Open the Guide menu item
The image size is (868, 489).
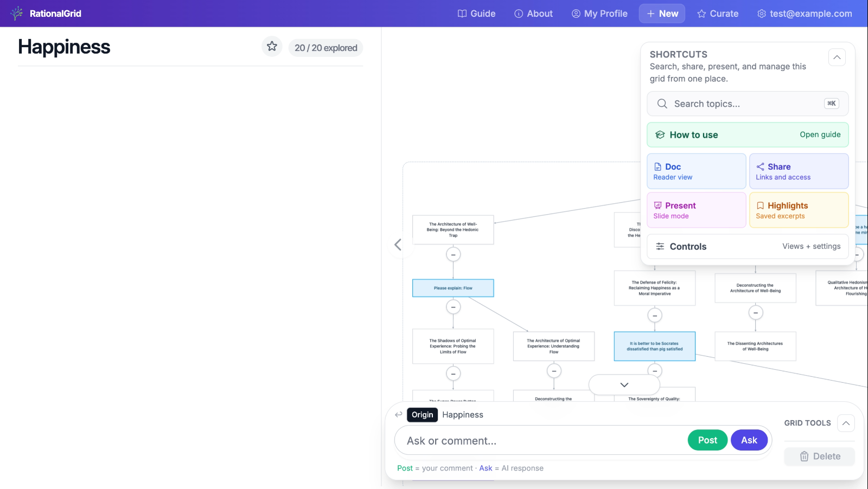point(476,14)
